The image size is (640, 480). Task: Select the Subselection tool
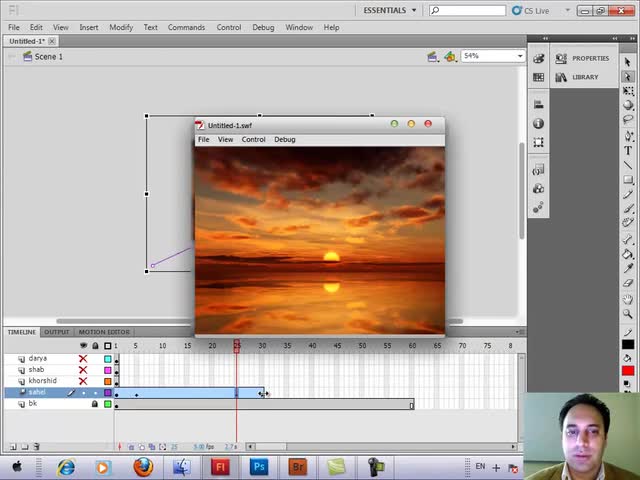[628, 76]
